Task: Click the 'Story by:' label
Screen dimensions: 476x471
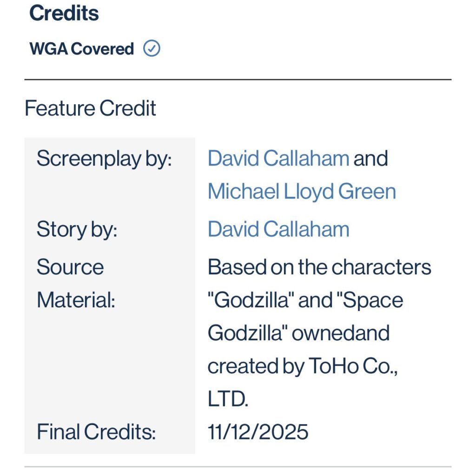Action: pyautogui.click(x=77, y=229)
